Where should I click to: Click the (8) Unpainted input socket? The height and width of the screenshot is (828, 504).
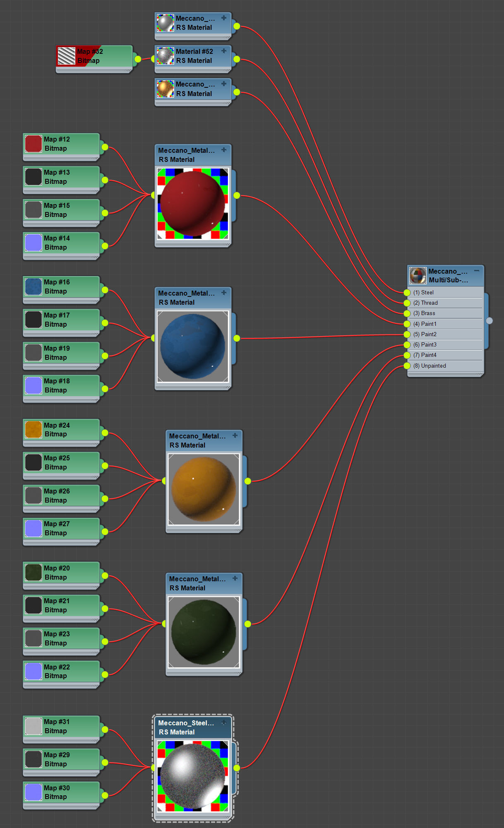click(x=407, y=366)
